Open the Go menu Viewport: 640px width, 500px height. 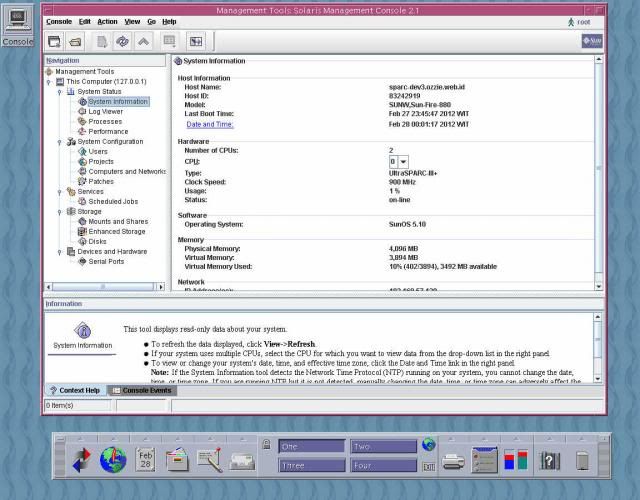[x=151, y=22]
